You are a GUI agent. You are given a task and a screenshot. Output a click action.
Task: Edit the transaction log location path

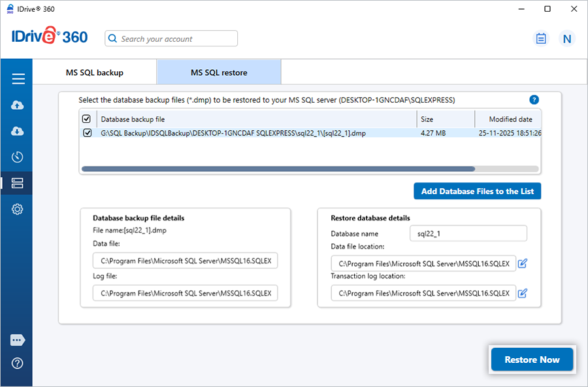point(522,293)
